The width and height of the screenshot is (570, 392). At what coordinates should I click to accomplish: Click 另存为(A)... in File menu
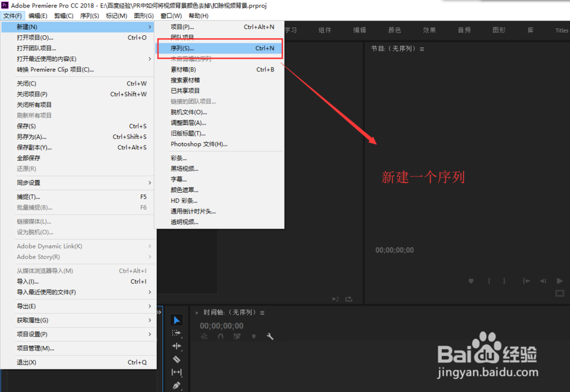78,137
